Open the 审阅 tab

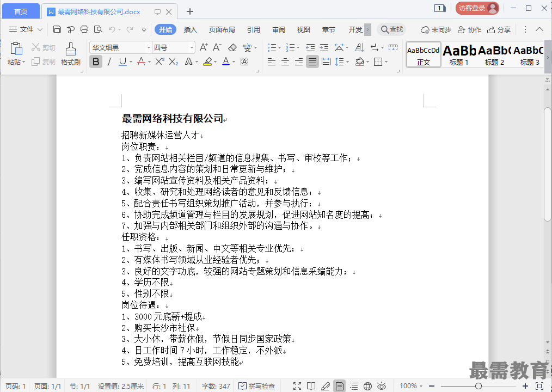pyautogui.click(x=279, y=29)
